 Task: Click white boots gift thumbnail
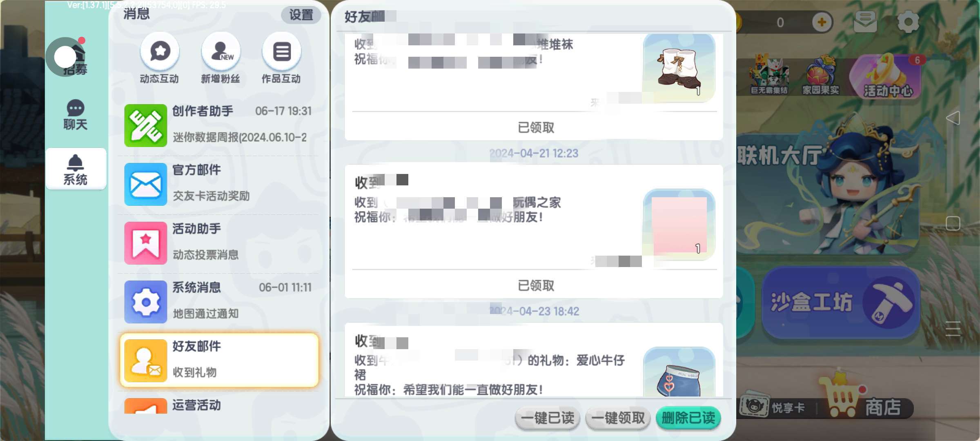tap(679, 68)
